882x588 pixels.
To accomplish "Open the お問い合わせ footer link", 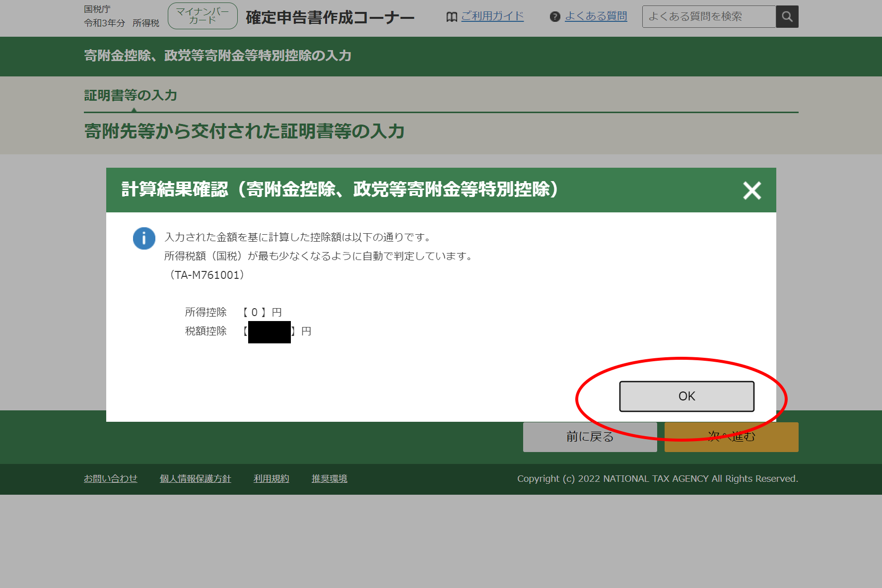I will (x=111, y=478).
